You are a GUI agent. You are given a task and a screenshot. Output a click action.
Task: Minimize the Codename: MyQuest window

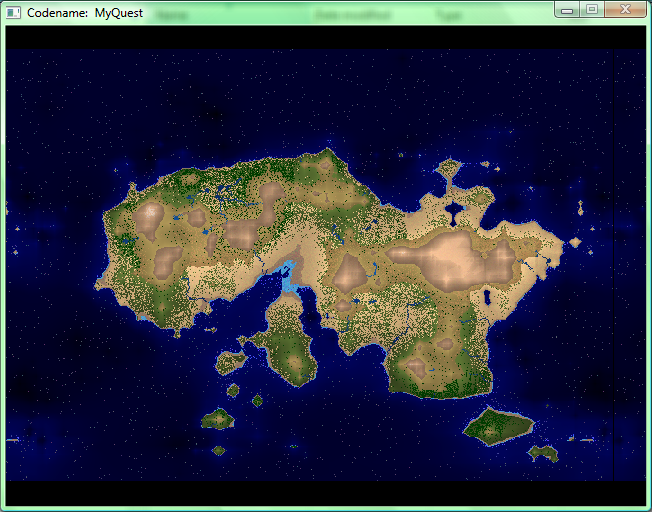[567, 10]
